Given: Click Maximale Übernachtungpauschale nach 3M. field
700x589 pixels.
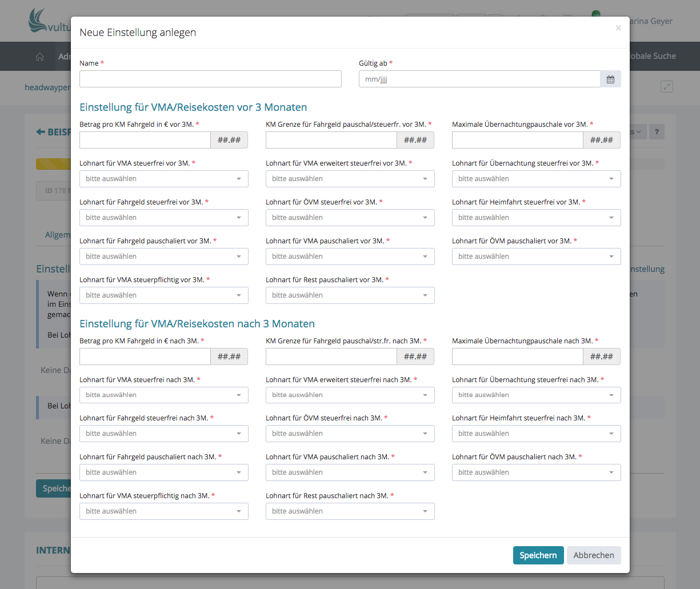Looking at the screenshot, I should click(517, 356).
